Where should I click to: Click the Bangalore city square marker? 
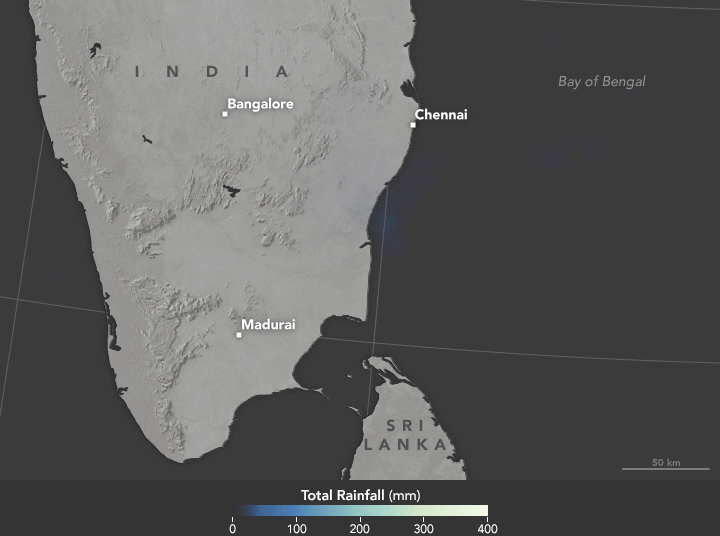(x=225, y=114)
